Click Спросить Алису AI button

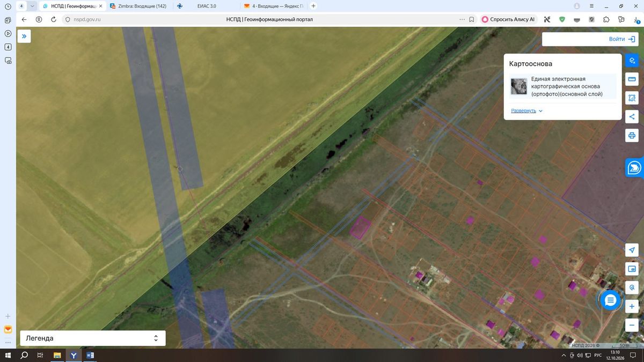point(509,19)
